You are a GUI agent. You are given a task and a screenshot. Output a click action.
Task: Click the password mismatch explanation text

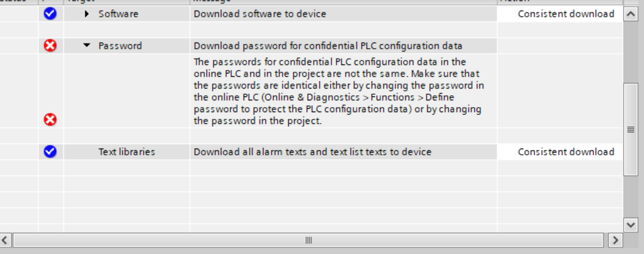[x=338, y=91]
